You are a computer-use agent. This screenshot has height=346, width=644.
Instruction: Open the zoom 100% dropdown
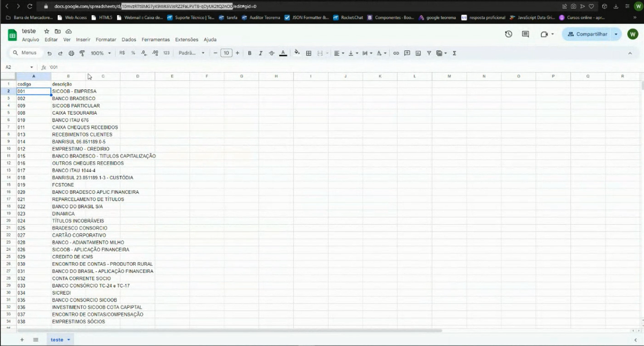coord(101,53)
